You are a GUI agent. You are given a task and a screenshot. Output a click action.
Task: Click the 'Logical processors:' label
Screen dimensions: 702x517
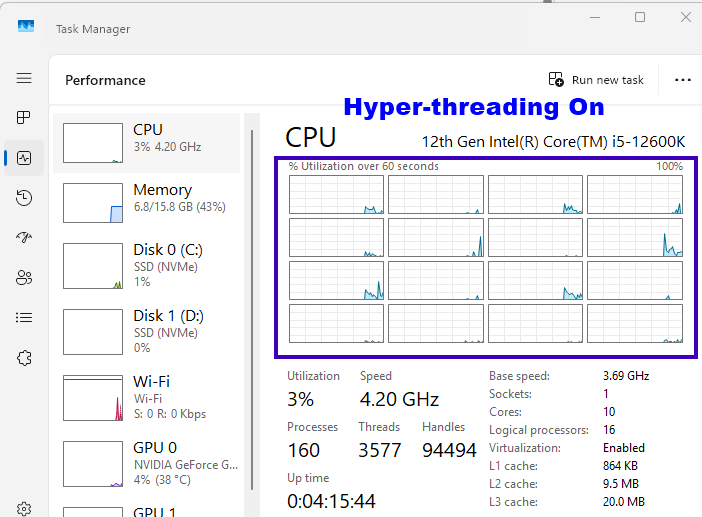coord(539,430)
